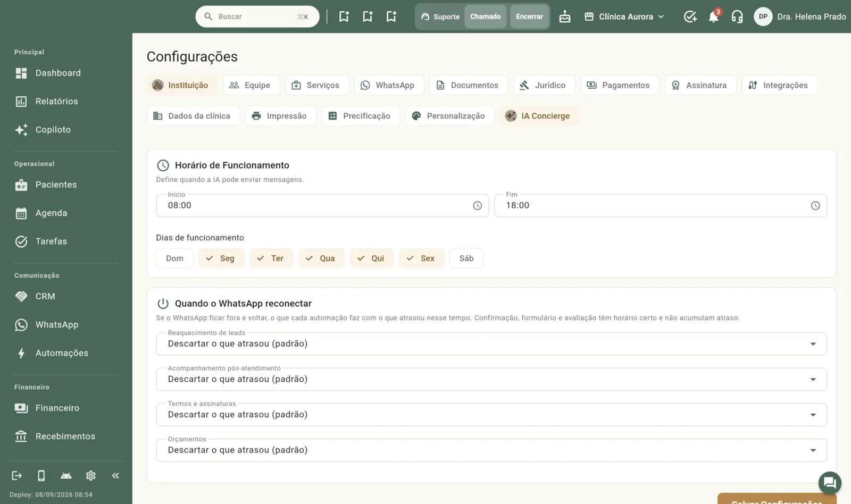This screenshot has height=504, width=851.
Task: Click the Android icon in sidebar footer
Action: click(x=66, y=475)
